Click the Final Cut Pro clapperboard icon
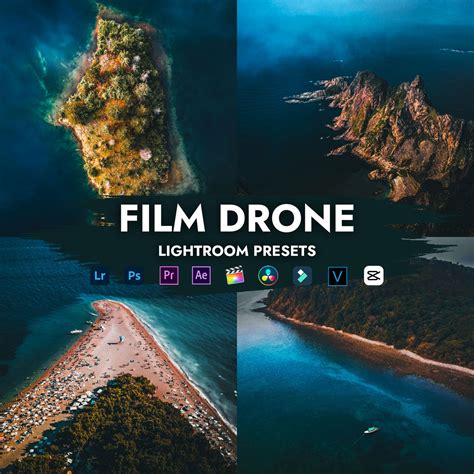Image resolution: width=474 pixels, height=474 pixels. click(235, 275)
